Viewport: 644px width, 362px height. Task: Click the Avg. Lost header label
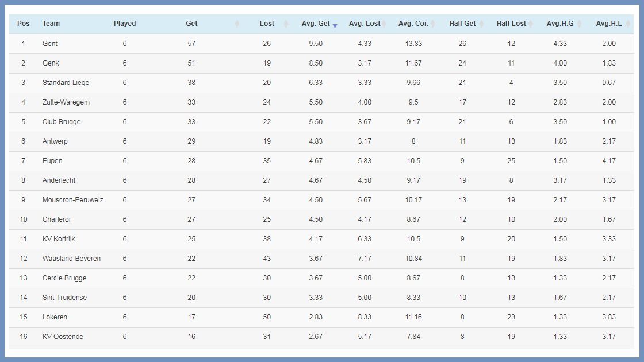coord(365,24)
